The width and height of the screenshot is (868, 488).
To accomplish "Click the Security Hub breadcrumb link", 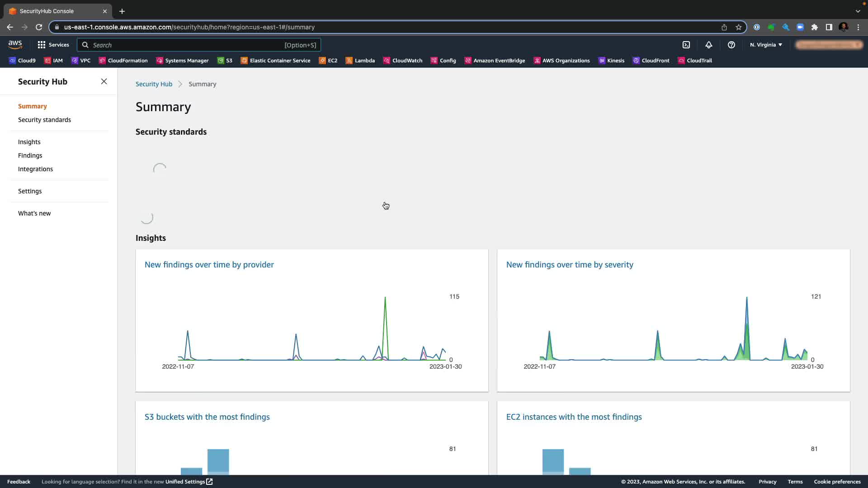I will point(154,84).
